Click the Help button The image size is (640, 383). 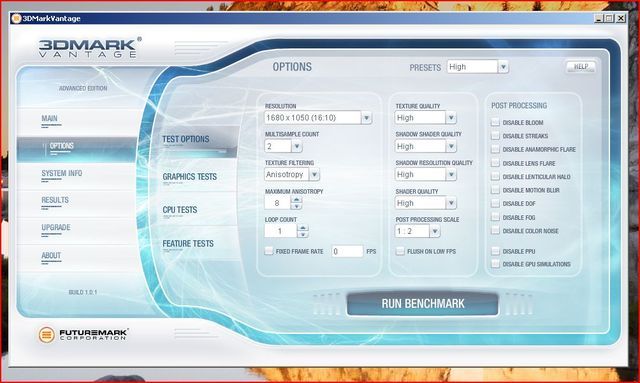pos(581,67)
